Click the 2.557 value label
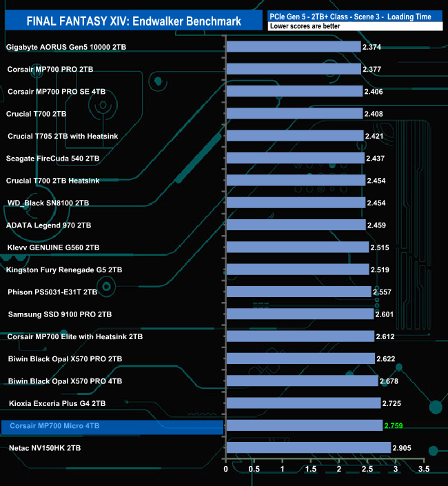 [x=382, y=292]
